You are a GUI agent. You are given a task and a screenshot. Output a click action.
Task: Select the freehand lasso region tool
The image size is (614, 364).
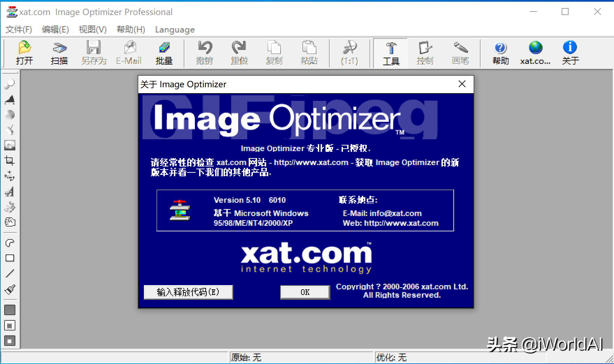[x=10, y=243]
